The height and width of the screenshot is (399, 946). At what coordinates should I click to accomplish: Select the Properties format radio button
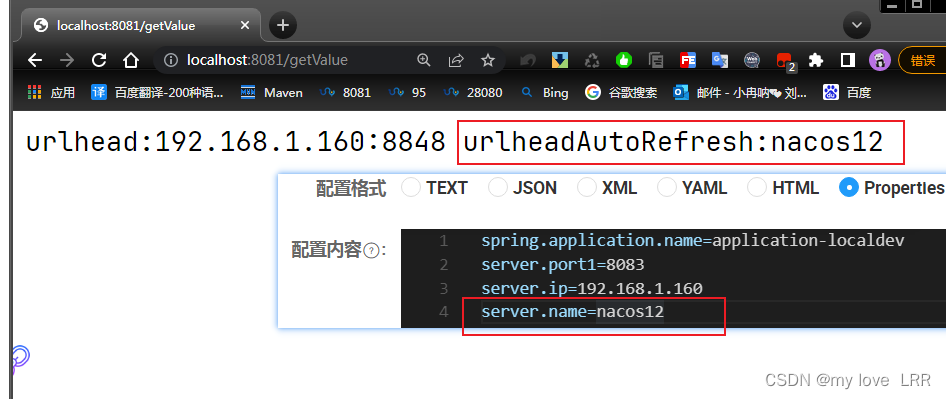pyautogui.click(x=849, y=188)
